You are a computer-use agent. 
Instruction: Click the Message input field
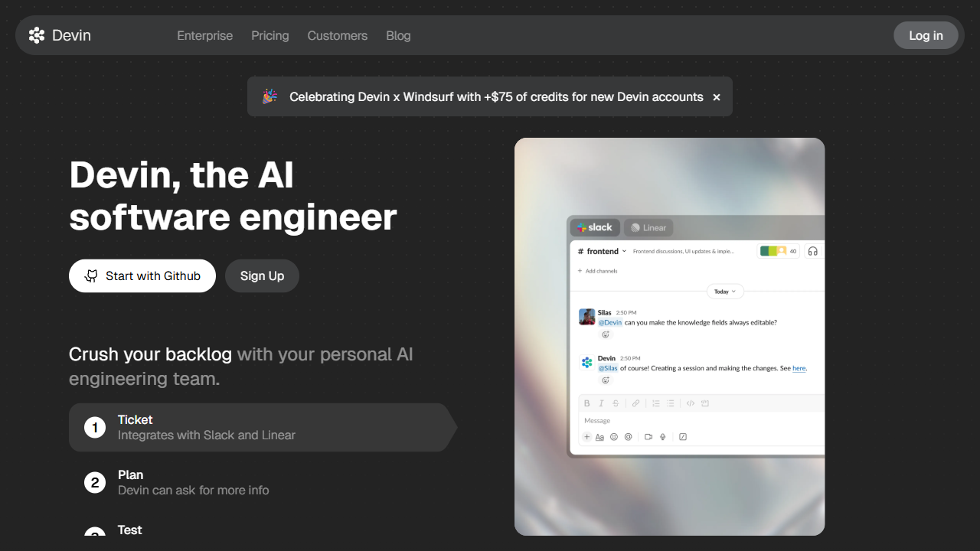tap(689, 420)
